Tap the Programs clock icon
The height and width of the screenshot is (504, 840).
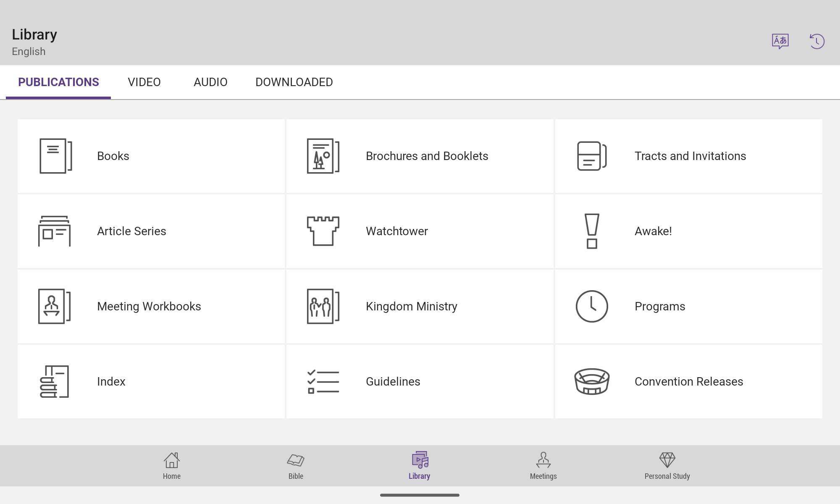[x=592, y=306]
